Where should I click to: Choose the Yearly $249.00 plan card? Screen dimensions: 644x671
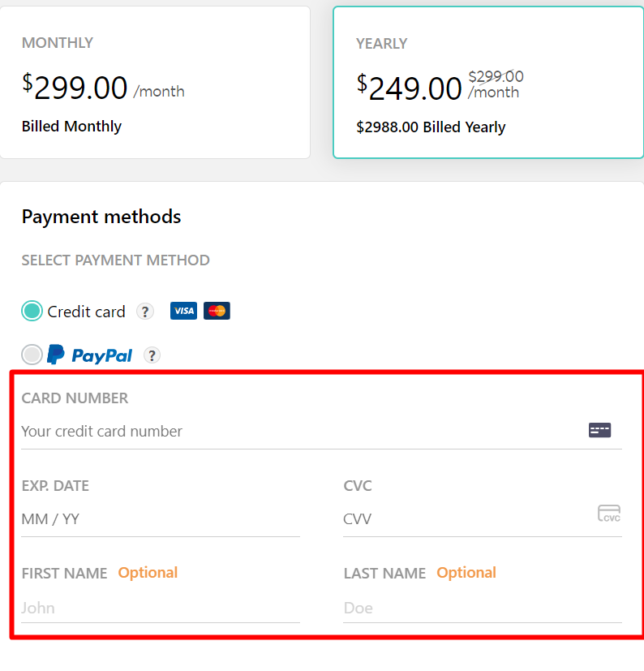(x=488, y=83)
